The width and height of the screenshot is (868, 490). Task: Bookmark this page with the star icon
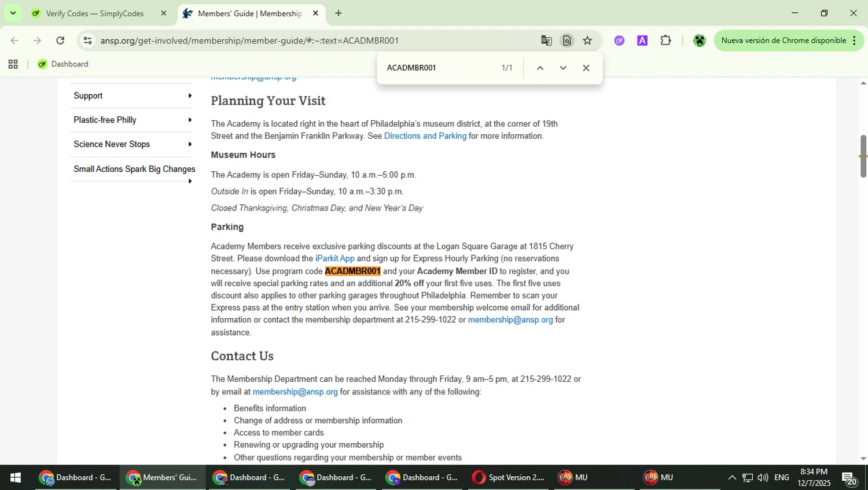[587, 40]
